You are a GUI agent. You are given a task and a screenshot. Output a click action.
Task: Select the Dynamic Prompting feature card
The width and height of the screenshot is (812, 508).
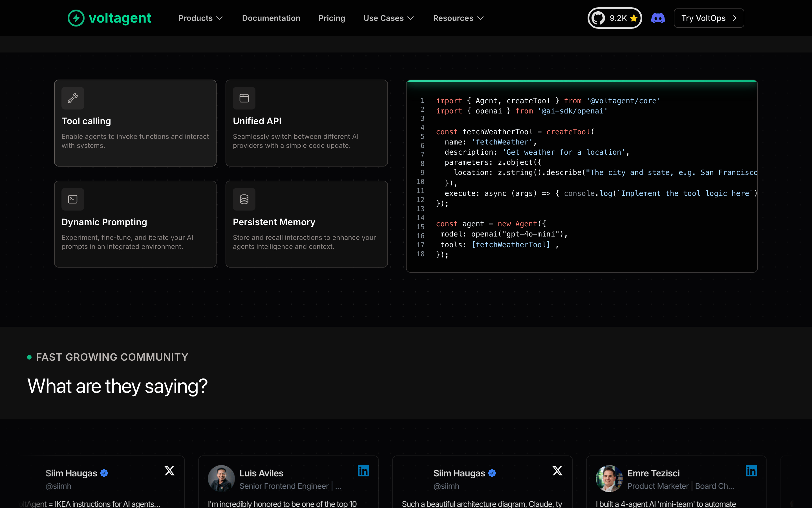[135, 224]
